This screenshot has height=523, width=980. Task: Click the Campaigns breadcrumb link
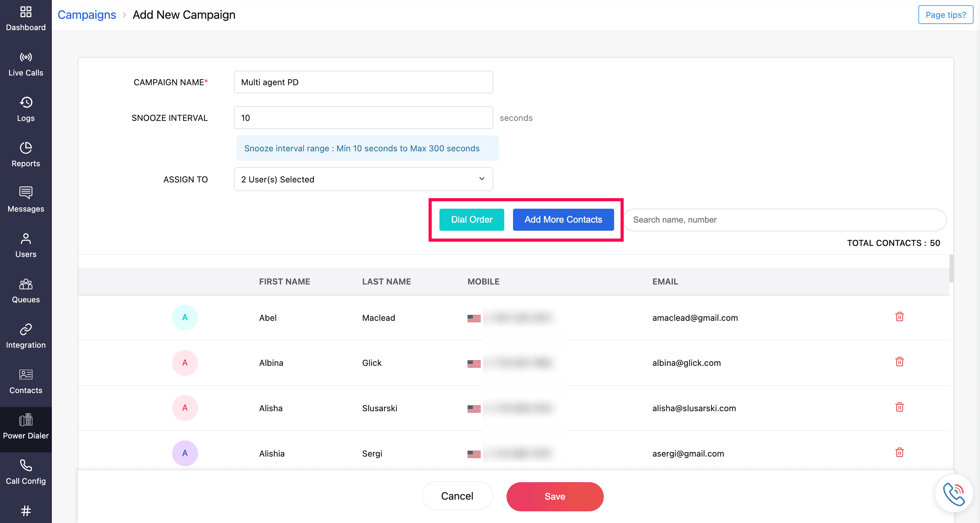click(87, 15)
